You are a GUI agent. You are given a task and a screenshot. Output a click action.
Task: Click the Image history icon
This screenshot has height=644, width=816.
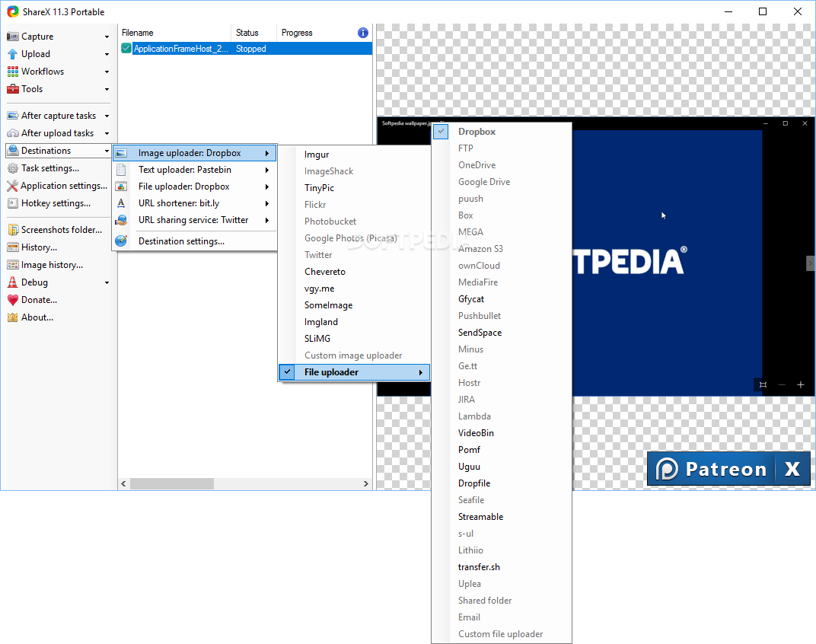[12, 265]
